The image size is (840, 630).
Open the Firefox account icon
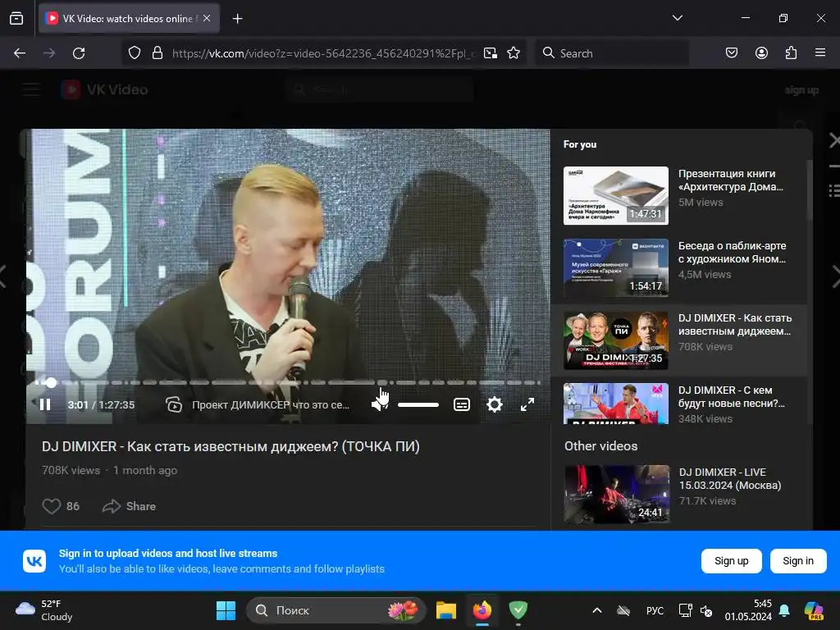(761, 52)
